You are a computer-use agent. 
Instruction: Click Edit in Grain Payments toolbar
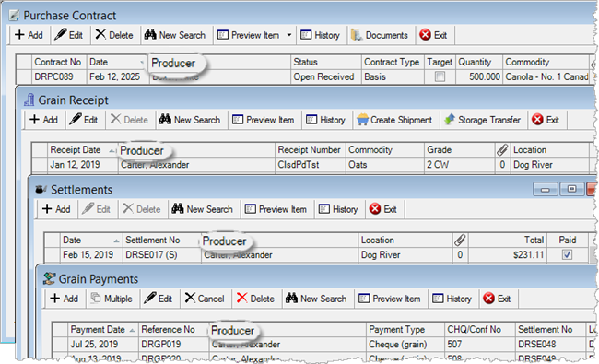point(159,299)
